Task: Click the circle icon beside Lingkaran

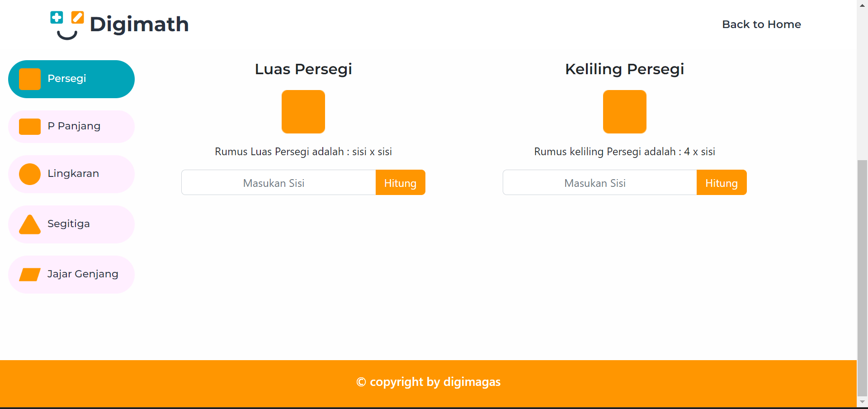Action: click(30, 174)
